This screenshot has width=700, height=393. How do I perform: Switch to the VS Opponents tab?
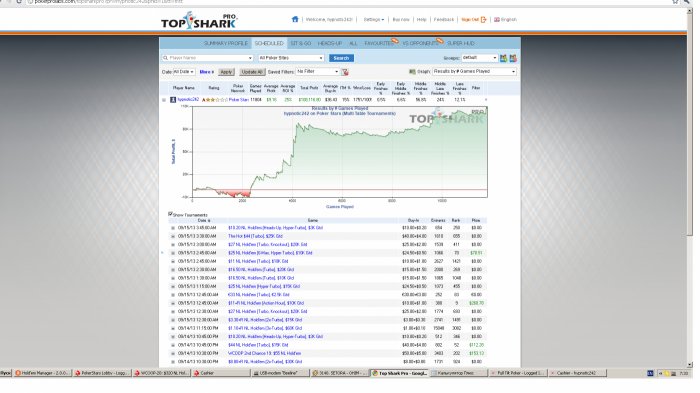420,43
